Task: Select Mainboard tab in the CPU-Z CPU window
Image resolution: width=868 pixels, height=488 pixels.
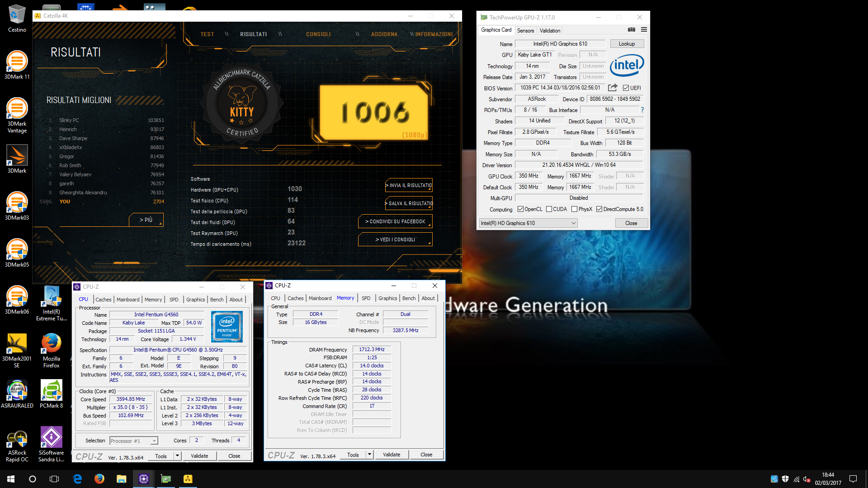Action: coord(128,300)
